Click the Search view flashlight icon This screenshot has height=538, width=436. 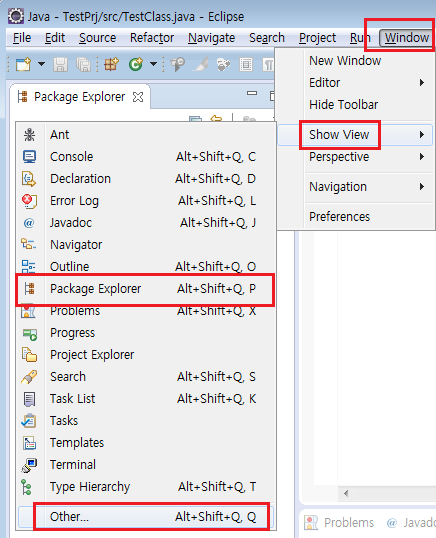click(29, 377)
